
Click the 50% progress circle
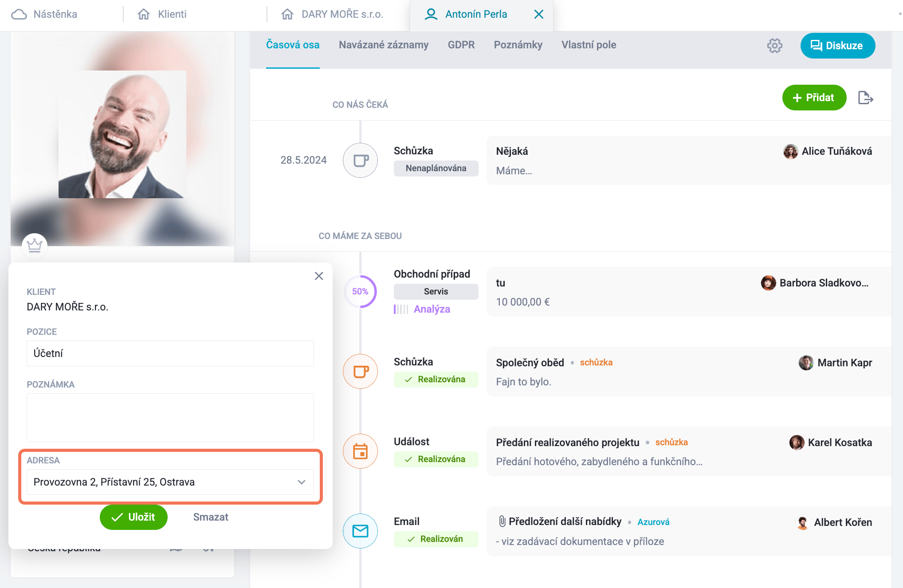coord(360,291)
